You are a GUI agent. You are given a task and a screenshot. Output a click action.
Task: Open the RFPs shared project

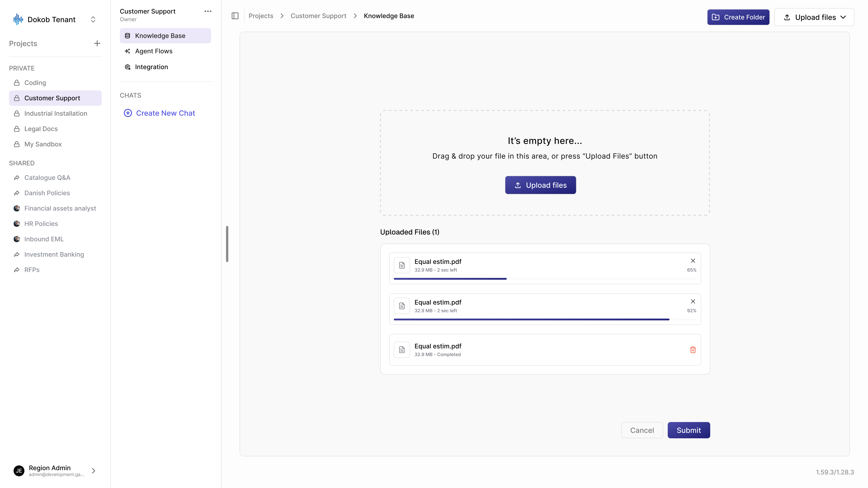pyautogui.click(x=55, y=270)
